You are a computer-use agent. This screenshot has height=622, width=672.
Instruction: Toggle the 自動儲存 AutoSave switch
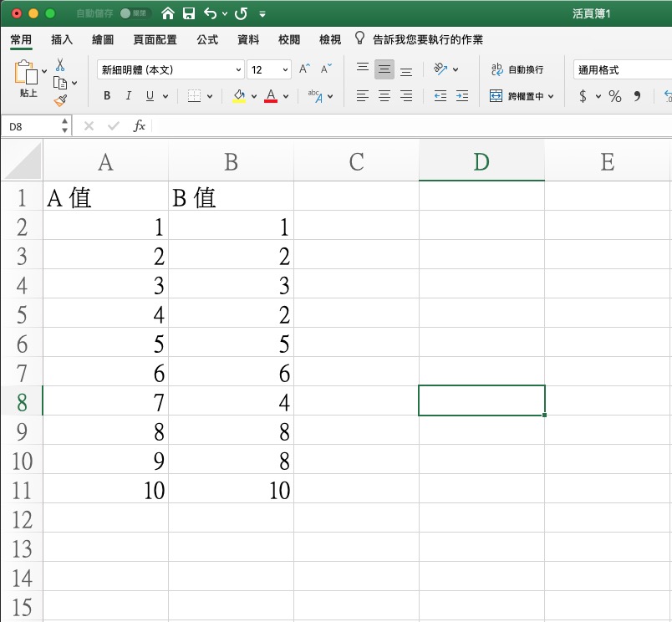point(135,14)
